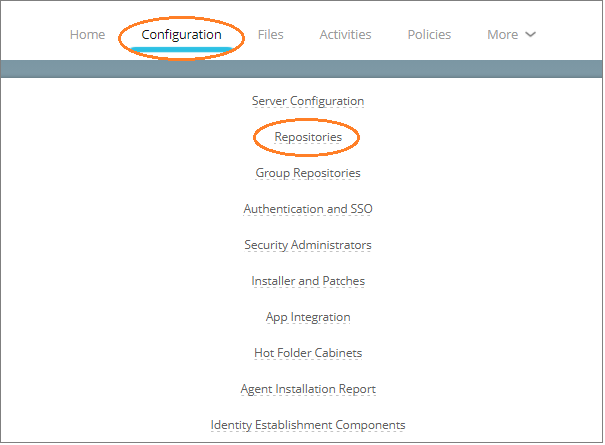Open the Repositories link

click(308, 137)
